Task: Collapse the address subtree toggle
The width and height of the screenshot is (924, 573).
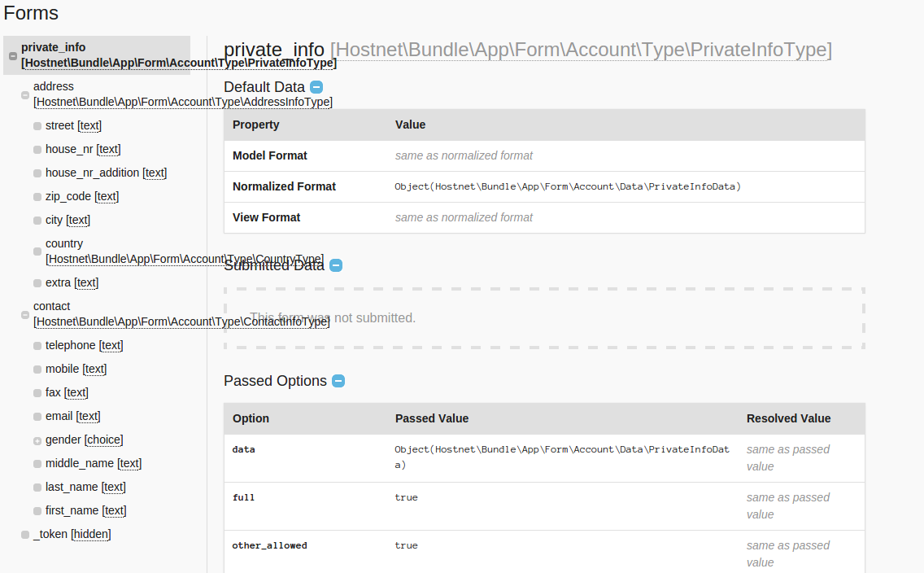Action: pyautogui.click(x=25, y=94)
